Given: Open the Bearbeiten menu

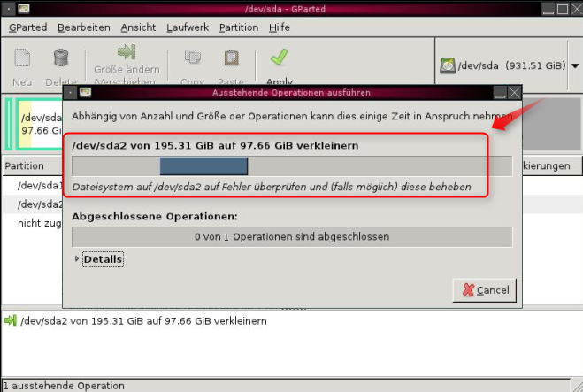Looking at the screenshot, I should pos(84,27).
